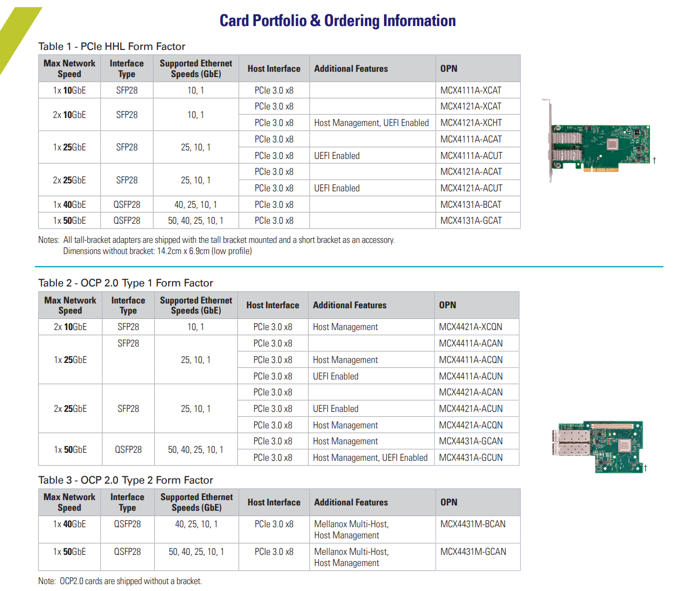Click the Table 2 - OCP 2.0 Type 1 heading
This screenshot has width=700, height=591.
point(126,283)
